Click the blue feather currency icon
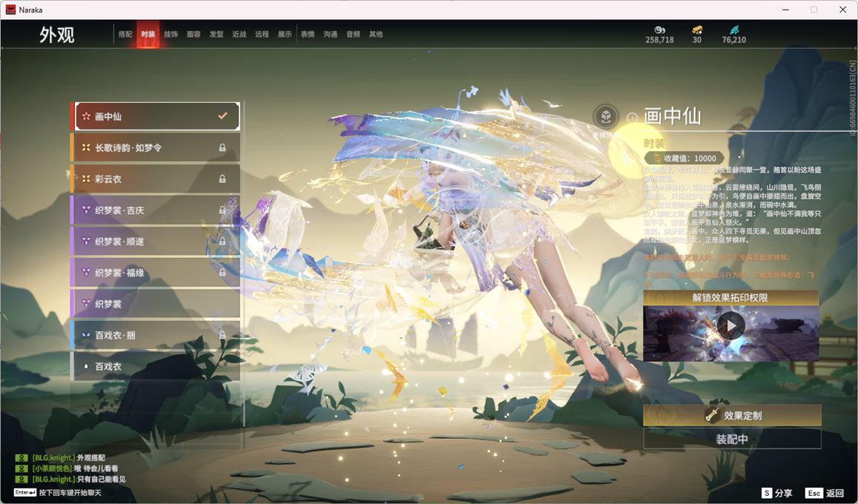This screenshot has width=858, height=504. tap(734, 30)
